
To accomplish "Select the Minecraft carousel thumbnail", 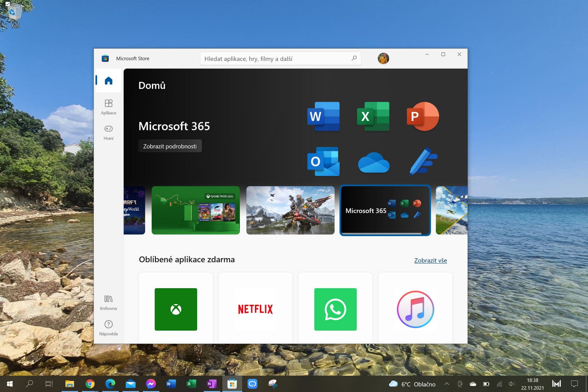I will pos(134,210).
